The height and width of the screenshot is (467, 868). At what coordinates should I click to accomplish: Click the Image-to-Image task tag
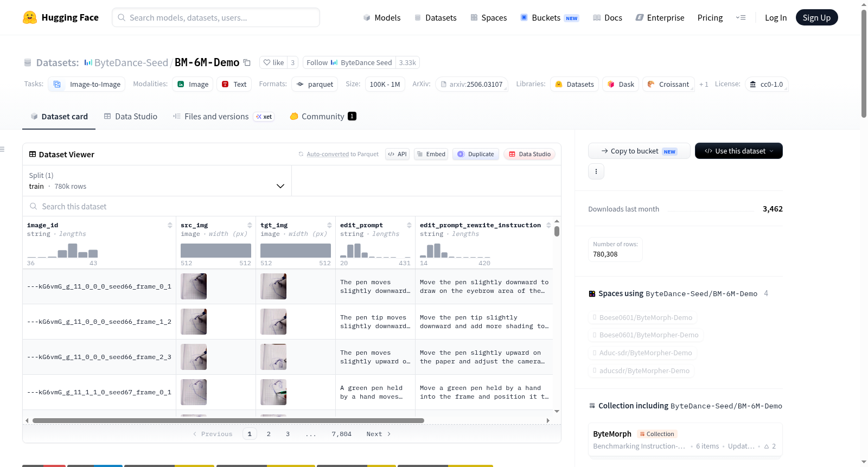point(87,84)
